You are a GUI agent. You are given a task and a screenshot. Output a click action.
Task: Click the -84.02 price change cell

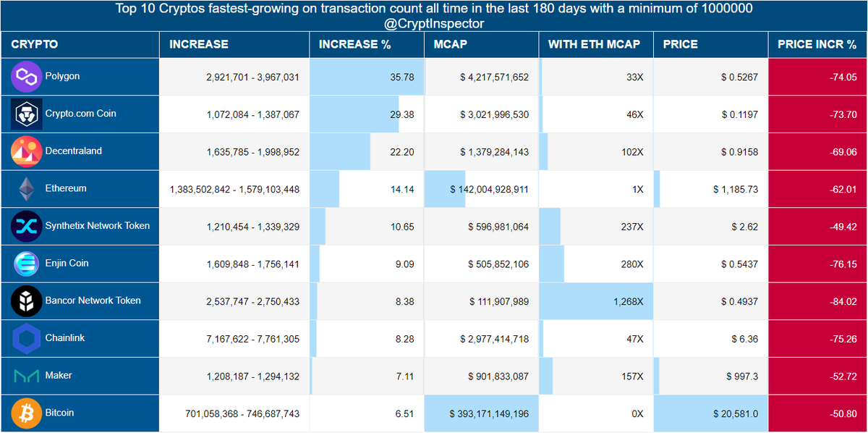click(818, 301)
